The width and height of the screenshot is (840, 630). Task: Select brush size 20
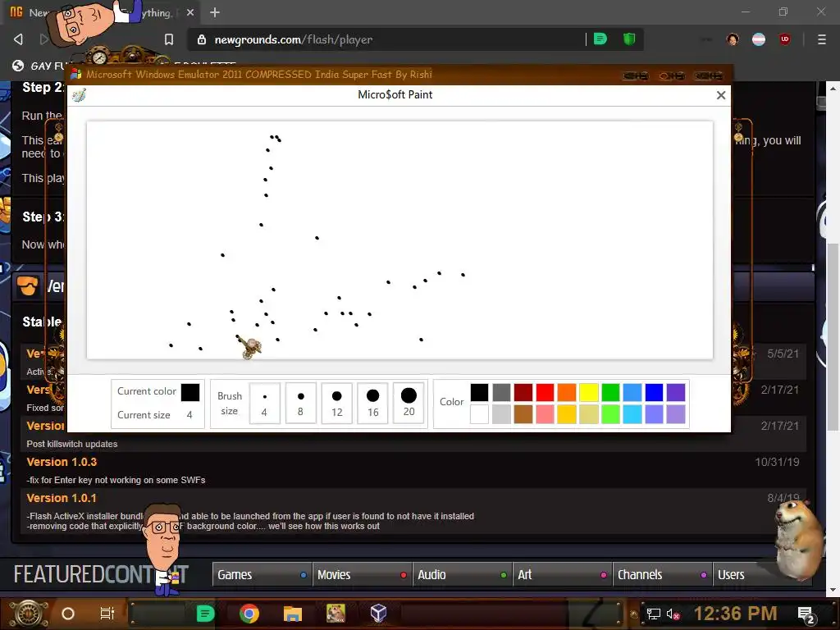[x=409, y=403]
